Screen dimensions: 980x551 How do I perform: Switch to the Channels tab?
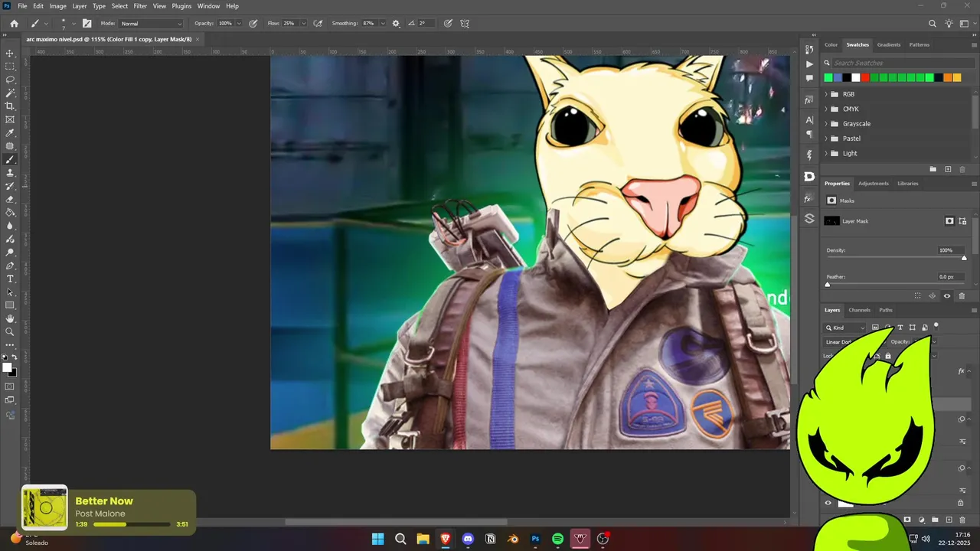(x=859, y=310)
